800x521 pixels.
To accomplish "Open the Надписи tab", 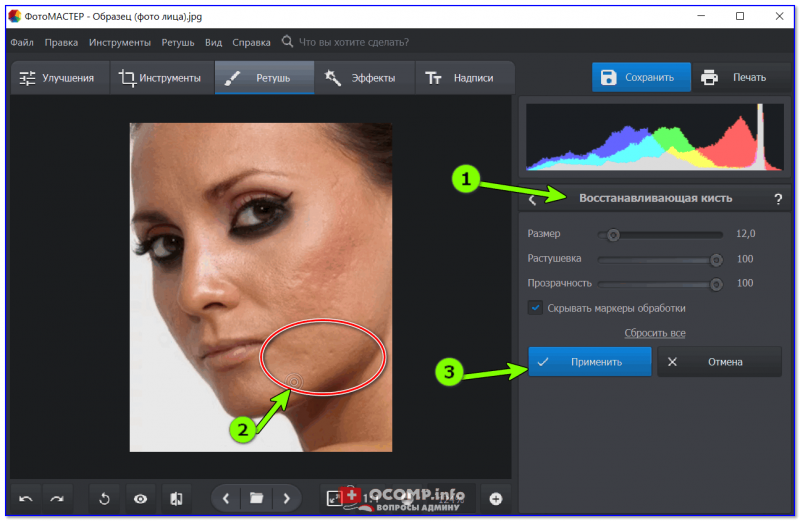I will click(x=464, y=78).
